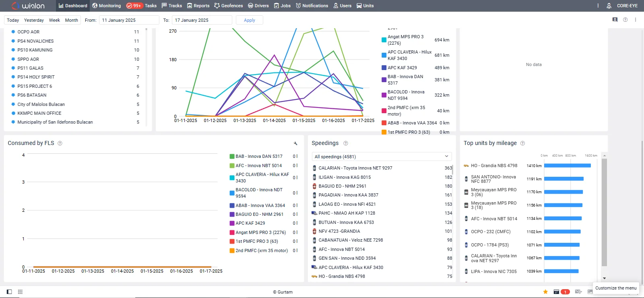
Task: Show help for Top units by mileage
Action: click(x=522, y=143)
